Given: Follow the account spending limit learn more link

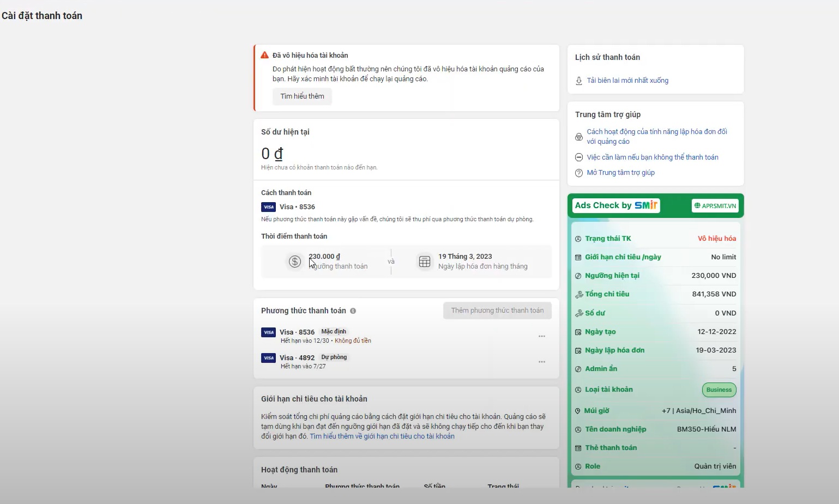Looking at the screenshot, I should point(382,436).
